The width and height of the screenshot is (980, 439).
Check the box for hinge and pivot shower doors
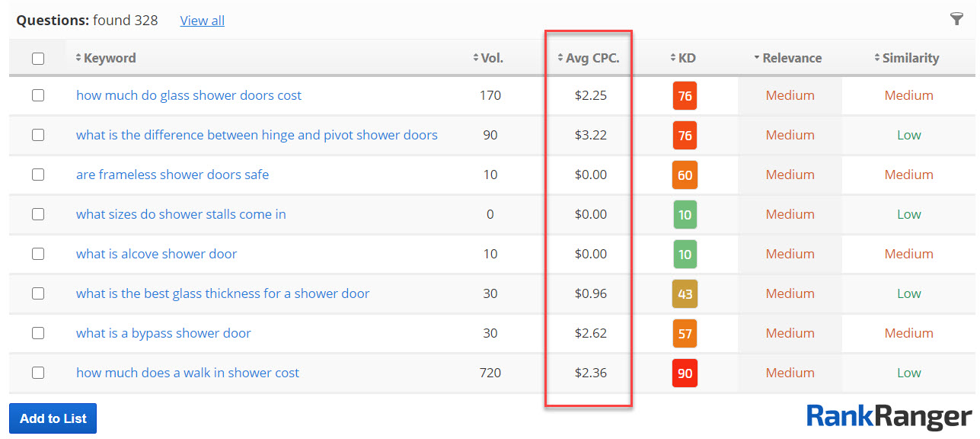38,135
